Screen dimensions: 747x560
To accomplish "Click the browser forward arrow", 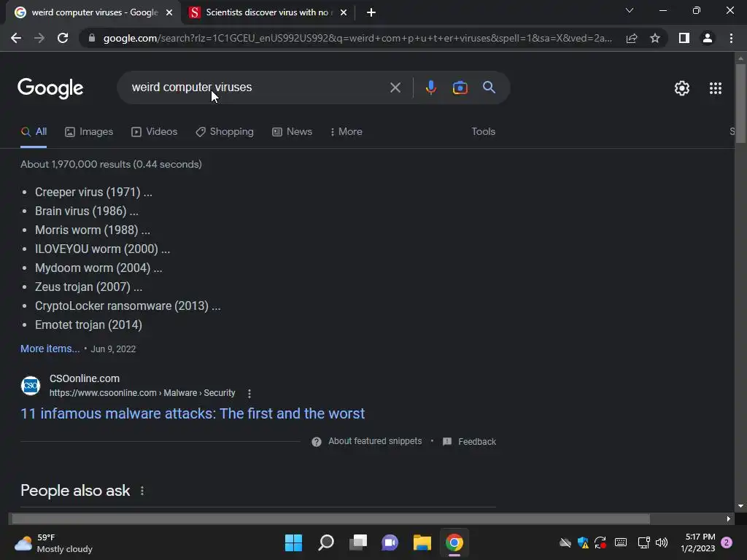I will [39, 38].
